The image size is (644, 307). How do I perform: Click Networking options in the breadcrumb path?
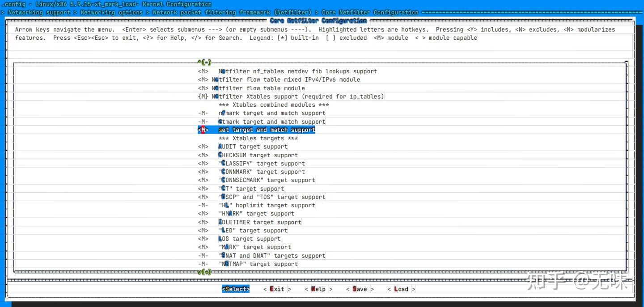click(111, 13)
